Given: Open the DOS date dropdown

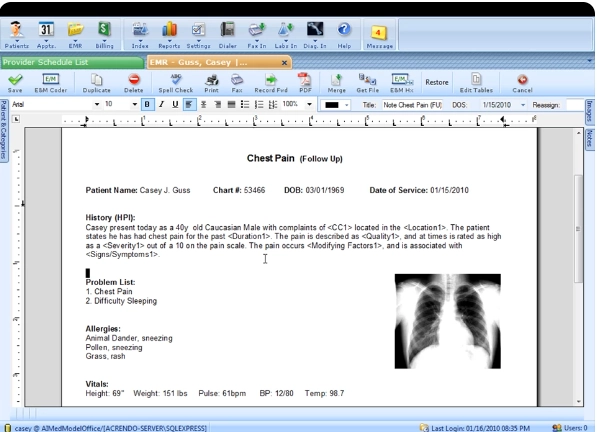Looking at the screenshot, I should (x=523, y=105).
